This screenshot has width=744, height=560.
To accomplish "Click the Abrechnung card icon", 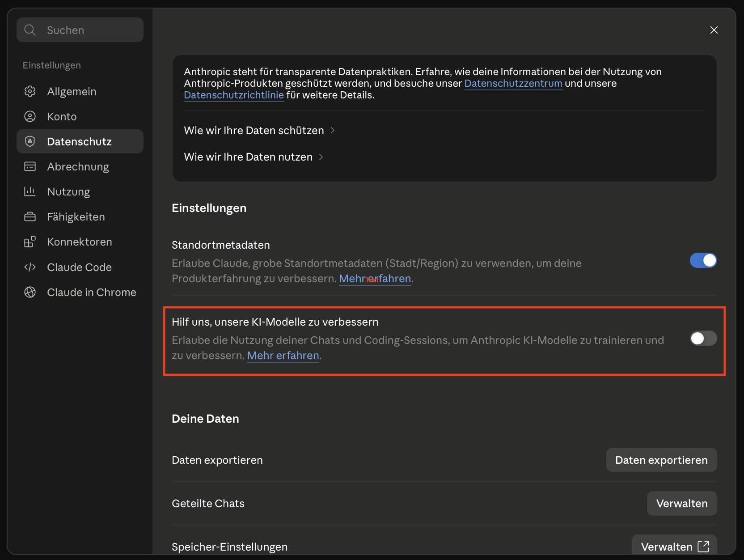I will (x=30, y=166).
